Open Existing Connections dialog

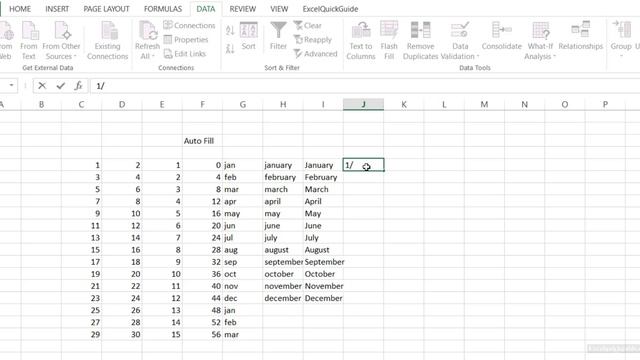click(x=107, y=41)
